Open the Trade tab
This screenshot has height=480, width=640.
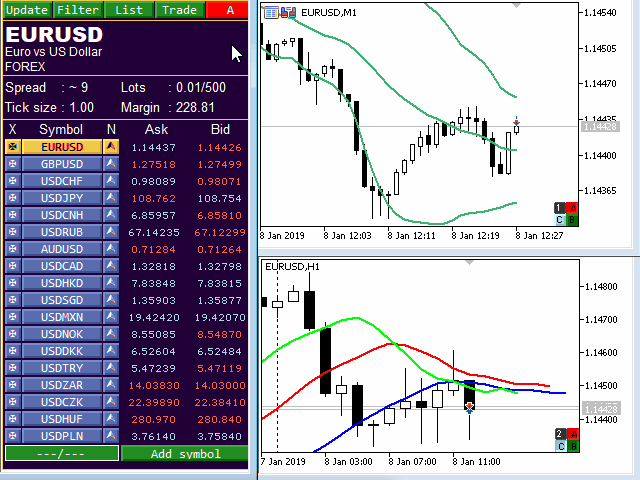(x=180, y=10)
